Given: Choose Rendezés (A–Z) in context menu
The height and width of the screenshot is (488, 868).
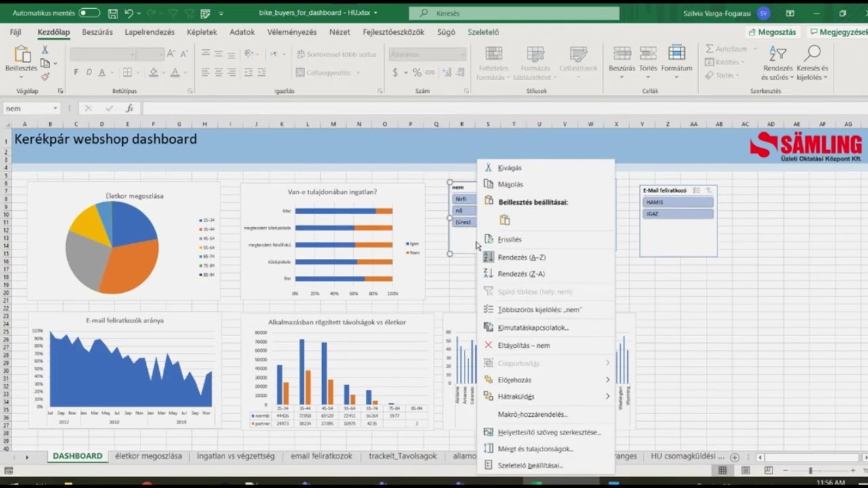Looking at the screenshot, I should [x=546, y=258].
